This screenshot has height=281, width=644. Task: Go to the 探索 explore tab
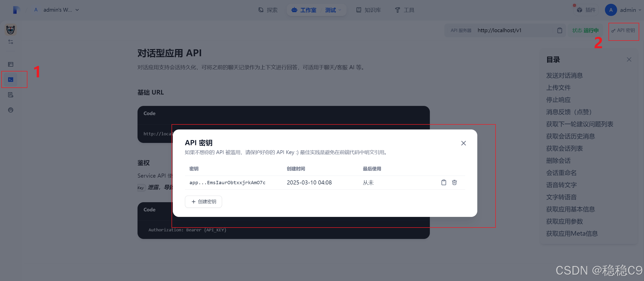pos(268,10)
